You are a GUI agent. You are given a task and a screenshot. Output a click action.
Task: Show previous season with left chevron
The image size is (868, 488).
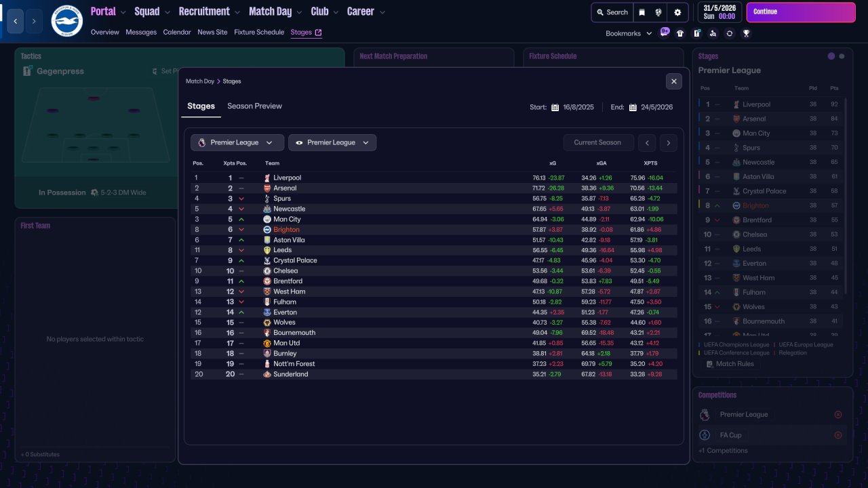(x=648, y=142)
